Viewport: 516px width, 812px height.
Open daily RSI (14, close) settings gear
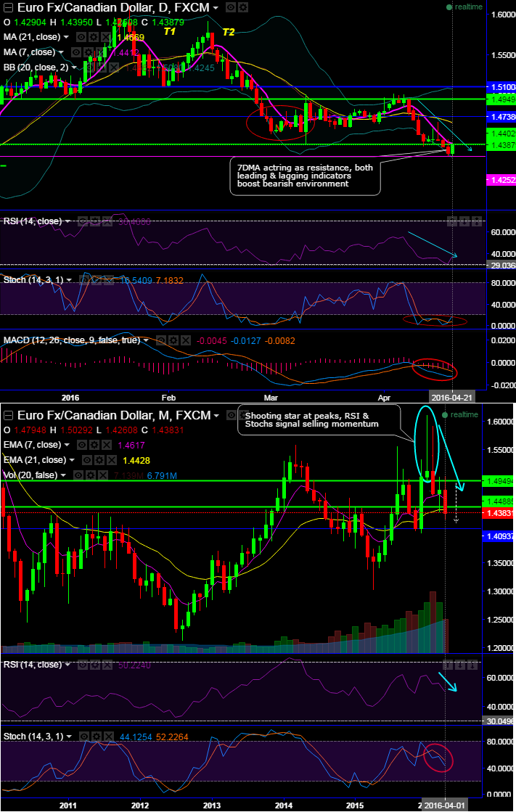(x=95, y=221)
